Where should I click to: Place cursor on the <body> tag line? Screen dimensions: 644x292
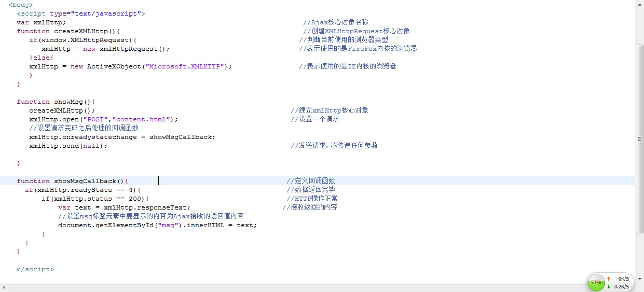tap(21, 5)
